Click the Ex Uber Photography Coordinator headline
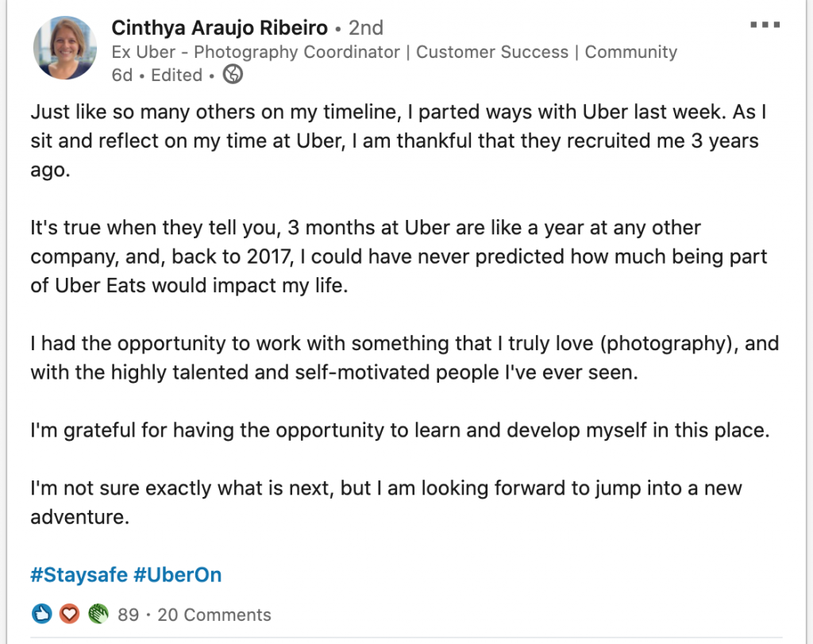Viewport: 813px width, 644px height. (x=394, y=52)
